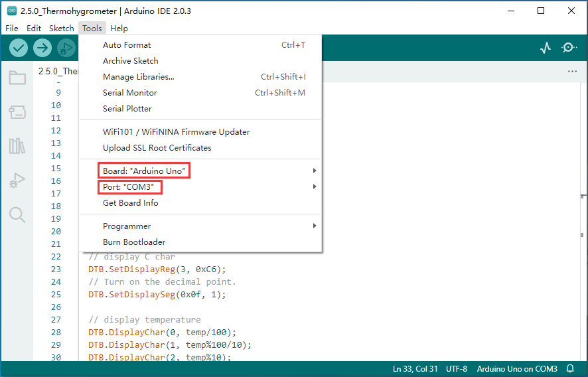Open the File menu

point(12,28)
